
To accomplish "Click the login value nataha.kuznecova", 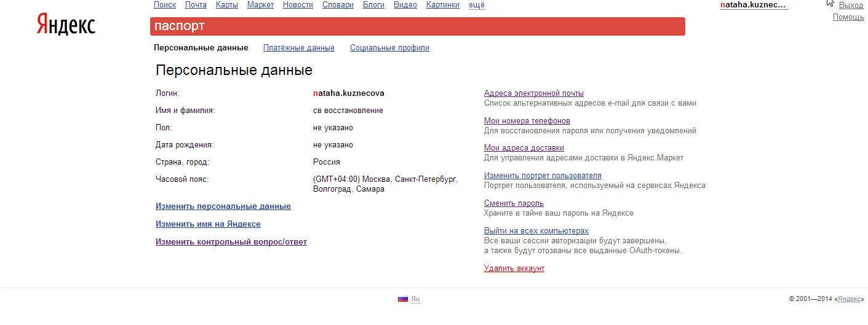I will [349, 93].
